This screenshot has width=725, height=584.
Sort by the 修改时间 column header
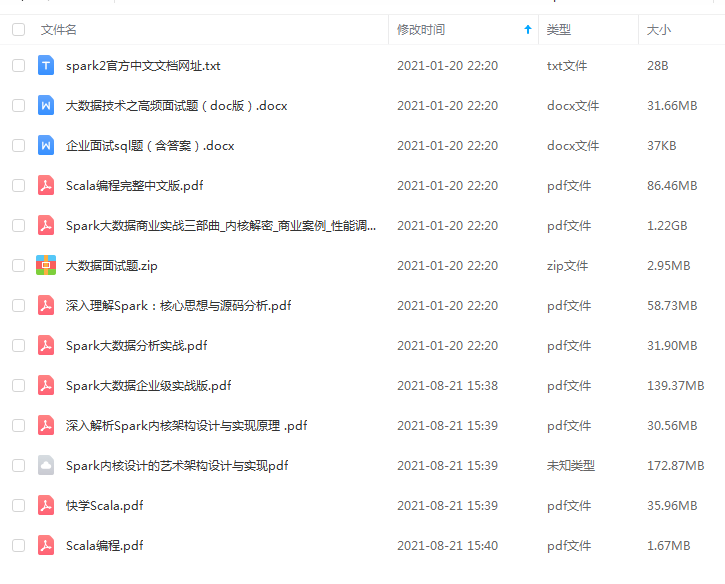click(x=421, y=30)
